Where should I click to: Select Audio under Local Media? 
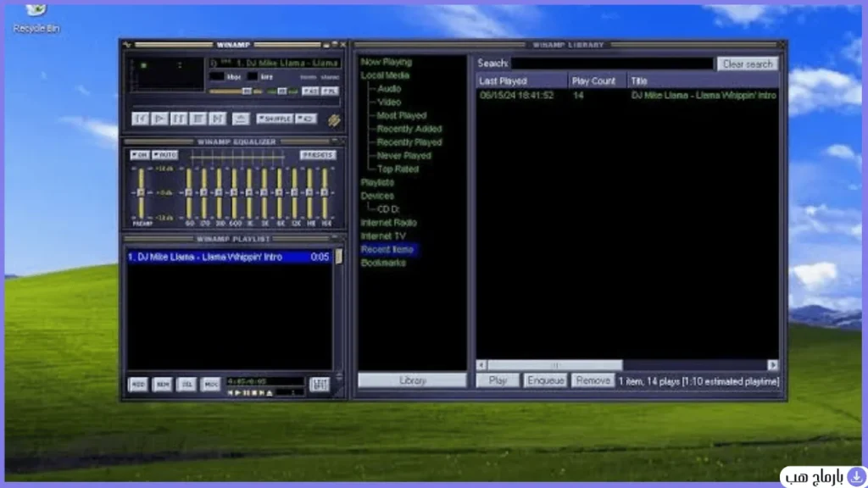[389, 88]
